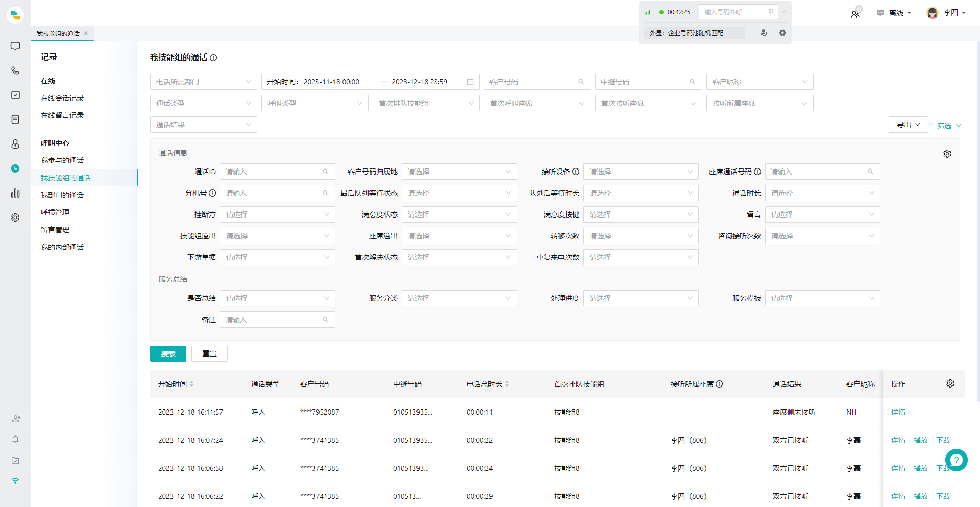Image resolution: width=980 pixels, height=507 pixels.
Task: Click the agent microphone icon in the softphone bar
Action: coord(764,33)
